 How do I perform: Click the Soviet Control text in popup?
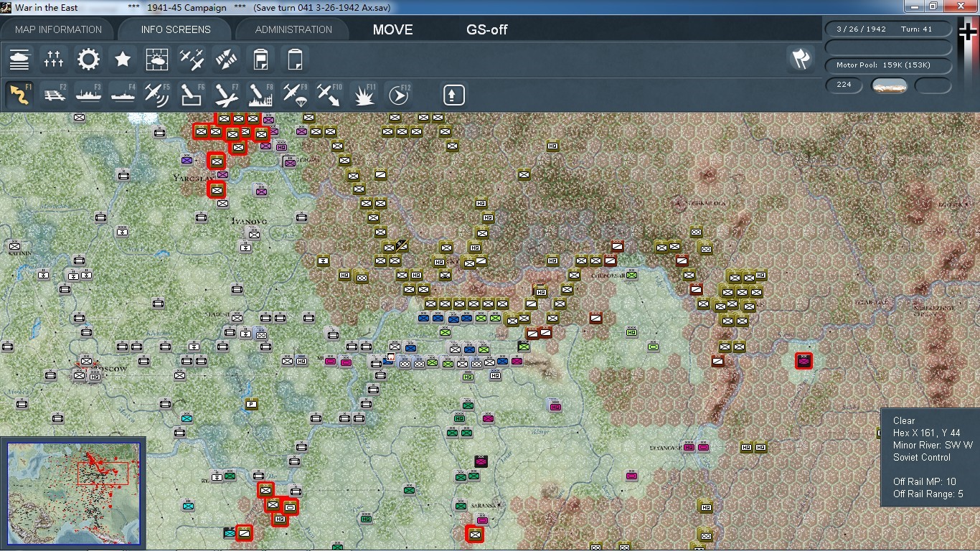point(922,457)
